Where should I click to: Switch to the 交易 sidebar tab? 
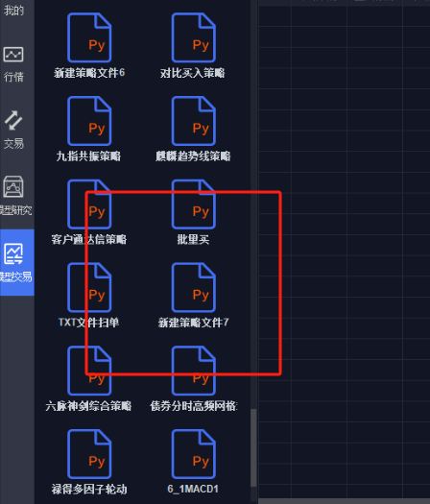click(x=13, y=131)
